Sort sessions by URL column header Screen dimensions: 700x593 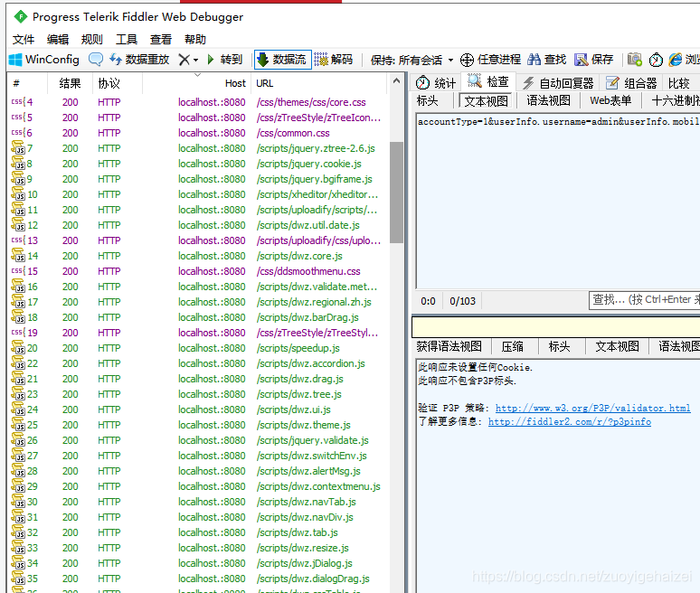click(319, 83)
